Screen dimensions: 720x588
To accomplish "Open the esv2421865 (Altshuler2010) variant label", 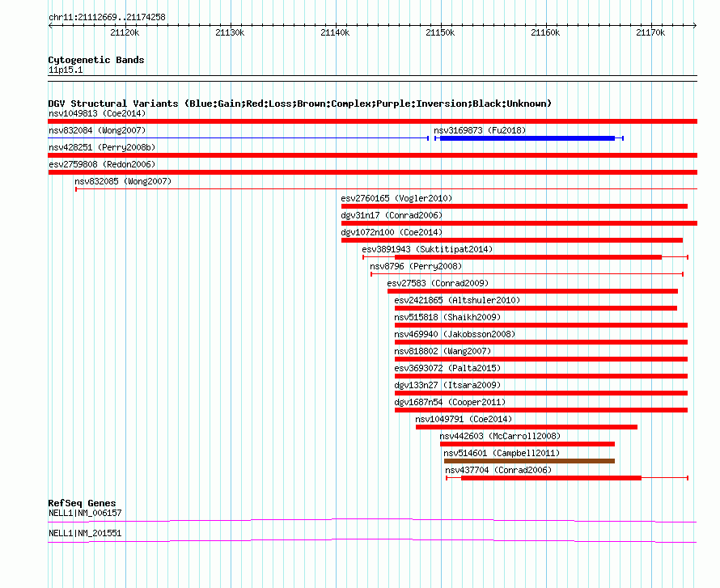I will tap(457, 300).
